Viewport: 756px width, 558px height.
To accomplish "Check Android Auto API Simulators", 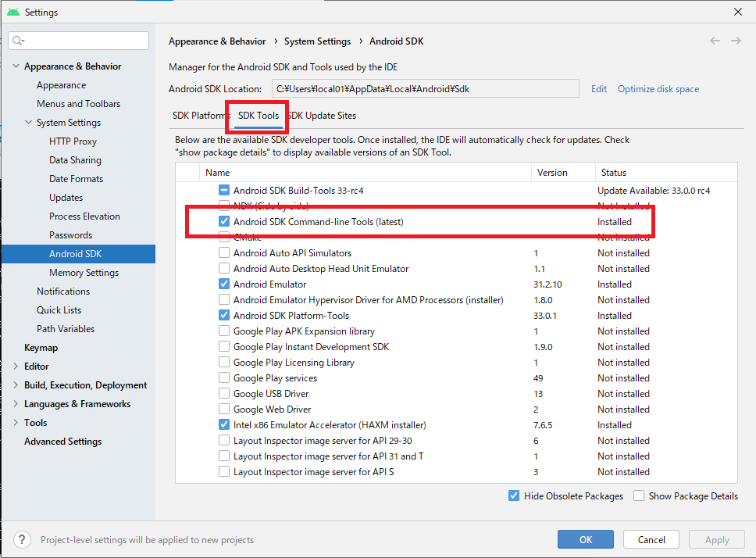I will [x=223, y=252].
